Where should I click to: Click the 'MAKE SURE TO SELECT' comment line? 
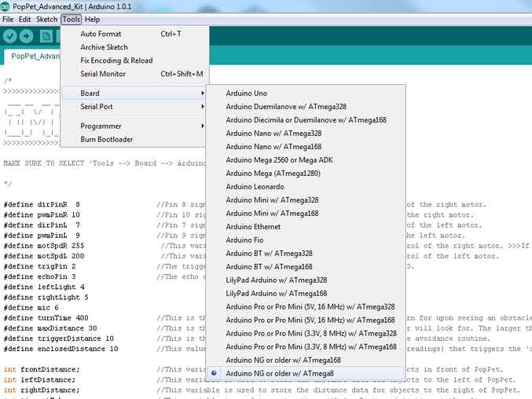point(105,163)
